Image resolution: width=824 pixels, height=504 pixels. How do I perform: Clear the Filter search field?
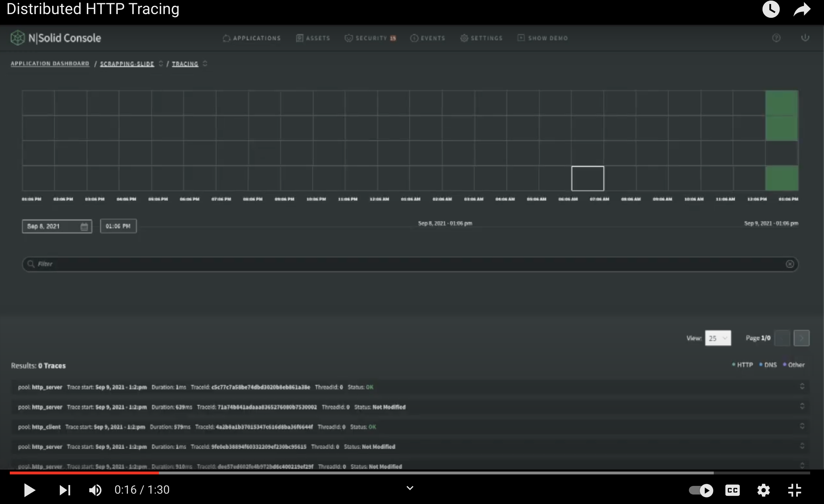tap(789, 264)
